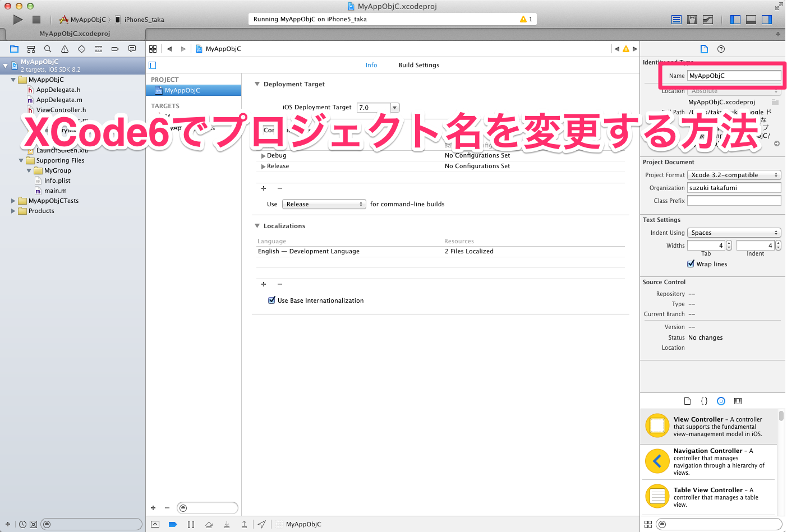Hide the bottom Debug area panel

coord(751,20)
